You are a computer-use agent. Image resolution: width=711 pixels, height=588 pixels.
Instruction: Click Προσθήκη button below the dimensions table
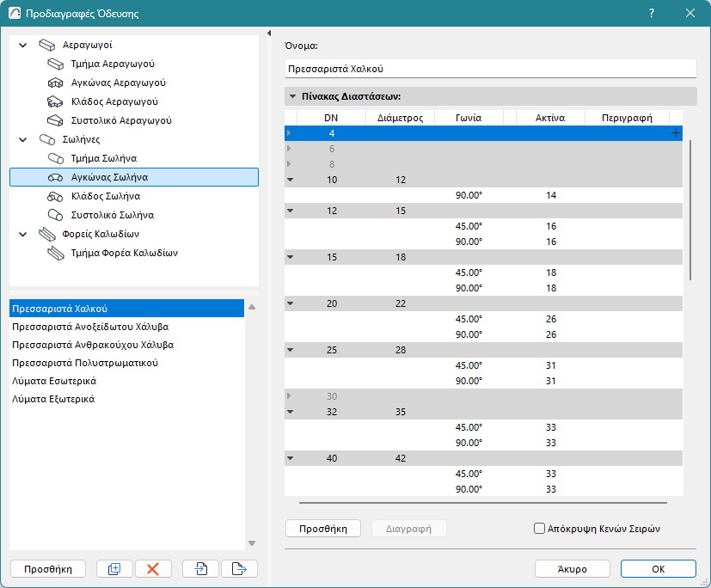322,529
